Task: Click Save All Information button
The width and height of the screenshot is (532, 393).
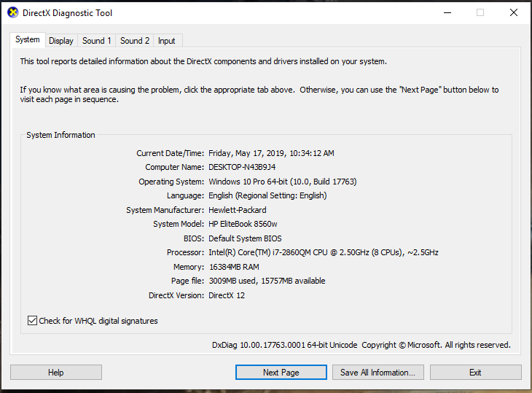Action: coord(378,373)
